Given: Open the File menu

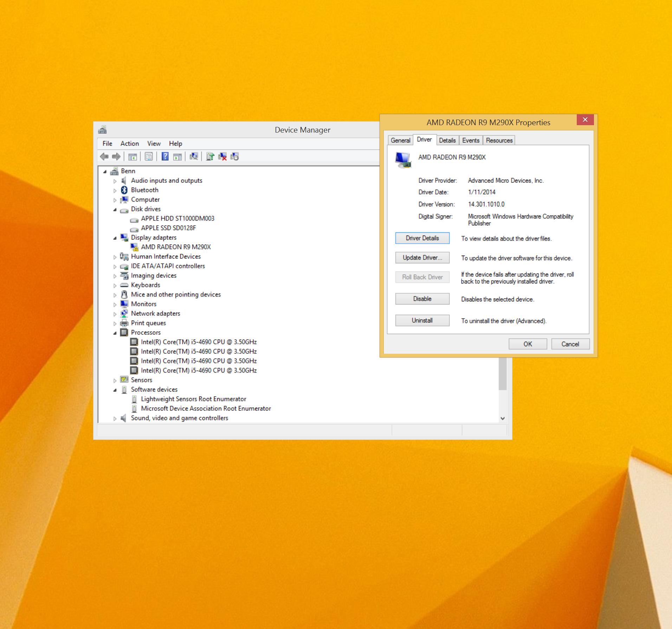Looking at the screenshot, I should 107,143.
